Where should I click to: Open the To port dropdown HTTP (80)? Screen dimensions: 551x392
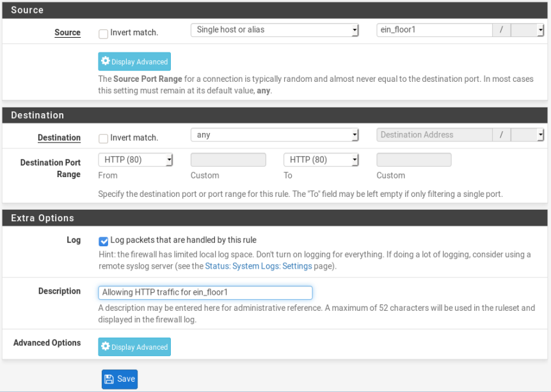tap(321, 160)
